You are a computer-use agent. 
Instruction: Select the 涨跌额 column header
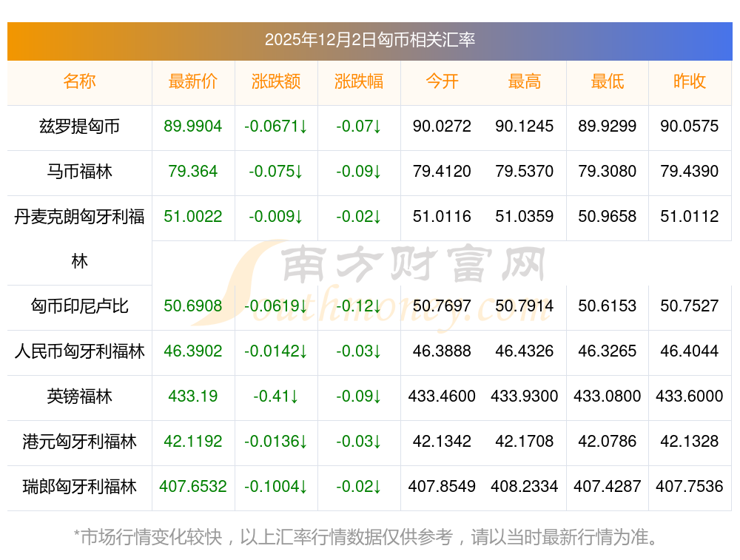click(276, 82)
